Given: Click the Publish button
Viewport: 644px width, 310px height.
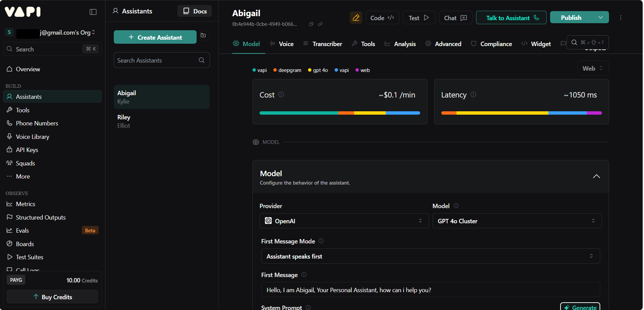Looking at the screenshot, I should click(571, 17).
